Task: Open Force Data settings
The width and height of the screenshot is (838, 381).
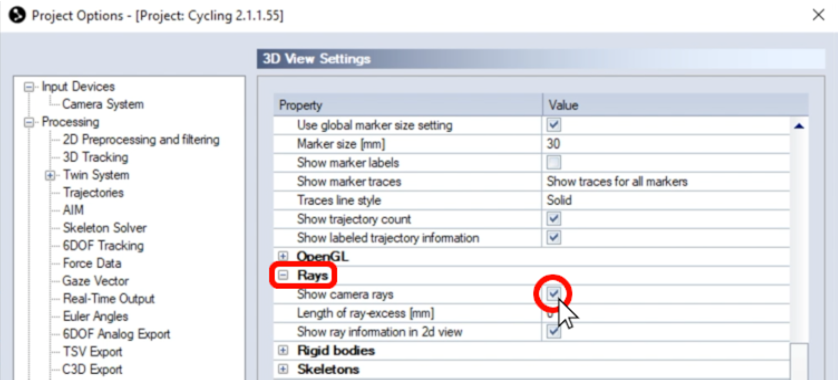Action: coord(92,263)
